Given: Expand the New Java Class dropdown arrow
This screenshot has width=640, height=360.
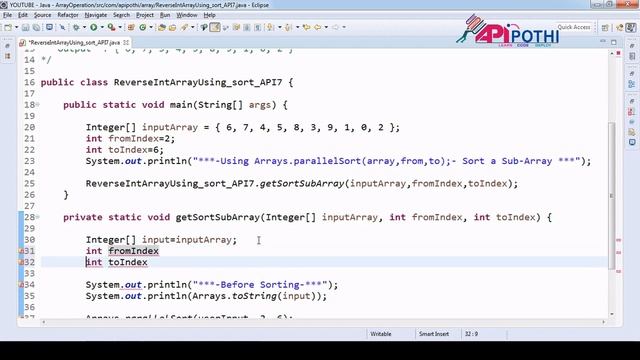Looking at the screenshot, I should tap(151, 27).
